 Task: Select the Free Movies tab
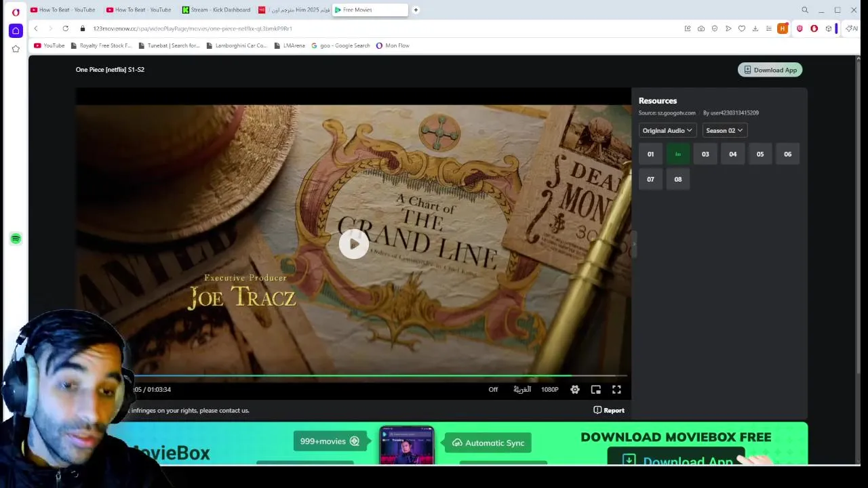(370, 9)
